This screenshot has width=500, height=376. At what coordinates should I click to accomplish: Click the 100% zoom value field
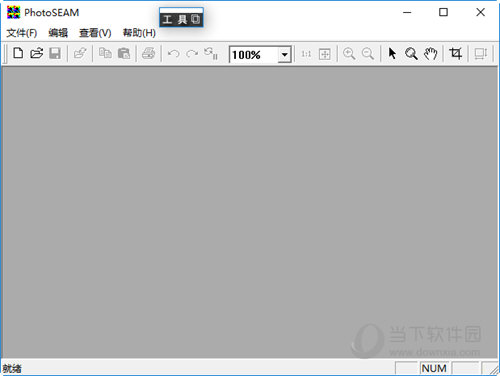pyautogui.click(x=254, y=54)
